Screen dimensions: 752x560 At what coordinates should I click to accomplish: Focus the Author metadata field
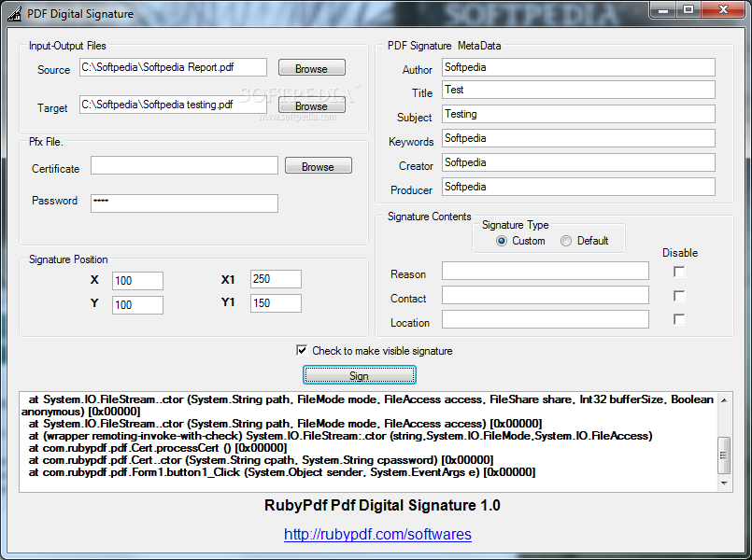pyautogui.click(x=578, y=67)
